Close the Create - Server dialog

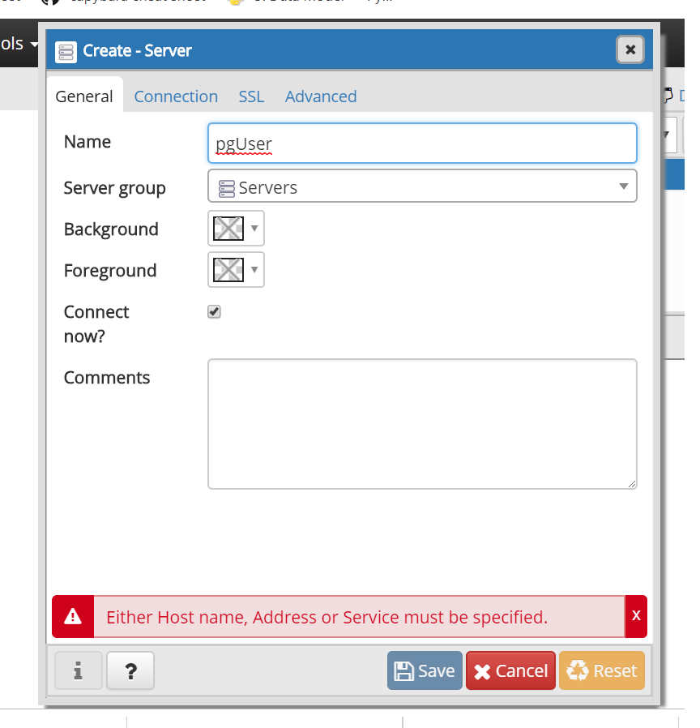(630, 49)
